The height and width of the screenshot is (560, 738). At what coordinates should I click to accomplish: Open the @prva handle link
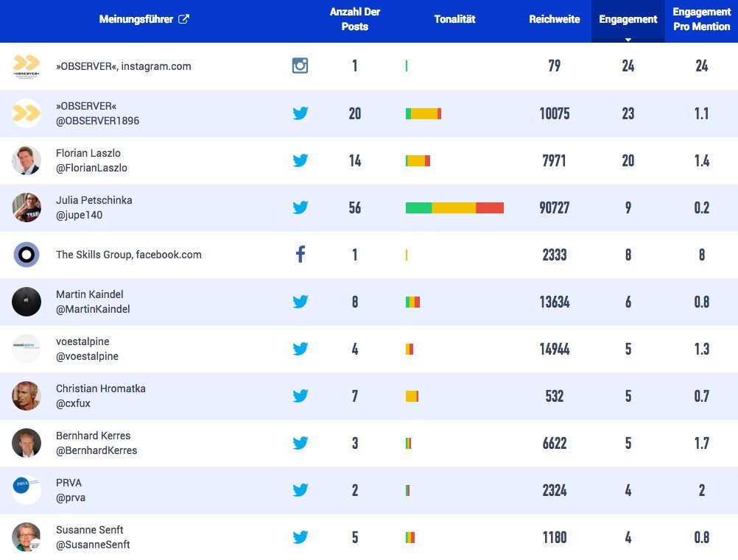pos(71,497)
